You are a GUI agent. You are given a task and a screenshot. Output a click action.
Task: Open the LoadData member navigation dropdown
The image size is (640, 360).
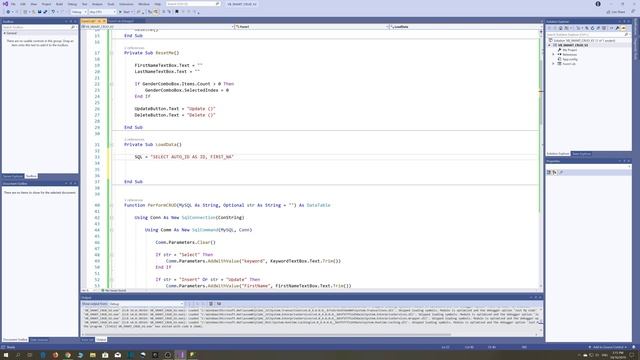pyautogui.click(x=465, y=27)
